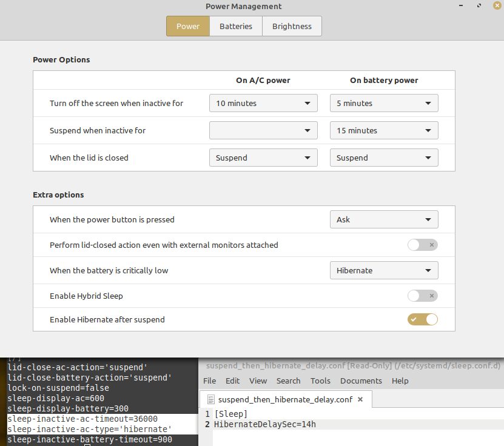Open suspend battery dropdown showing 15 minutes
This screenshot has height=446, width=504.
coord(384,130)
